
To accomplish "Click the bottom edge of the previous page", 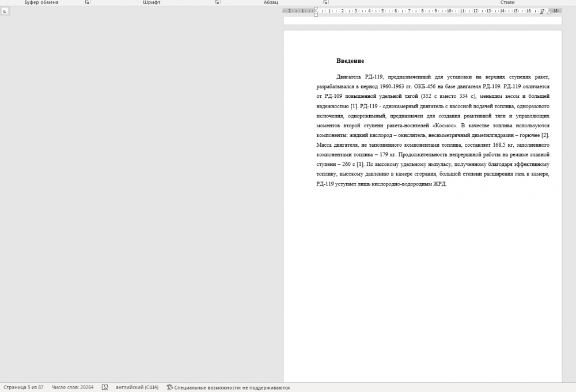I will pyautogui.click(x=422, y=24).
